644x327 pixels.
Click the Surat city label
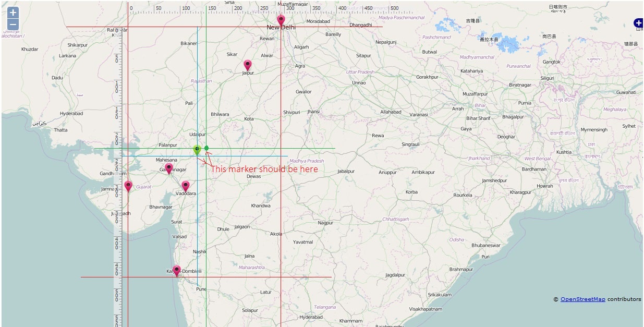coord(177,222)
